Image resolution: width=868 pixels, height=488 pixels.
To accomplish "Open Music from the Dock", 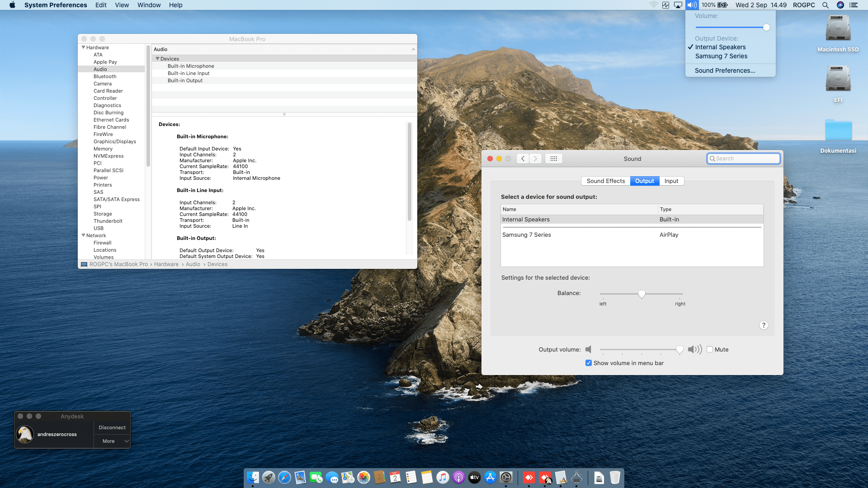I will [x=443, y=477].
